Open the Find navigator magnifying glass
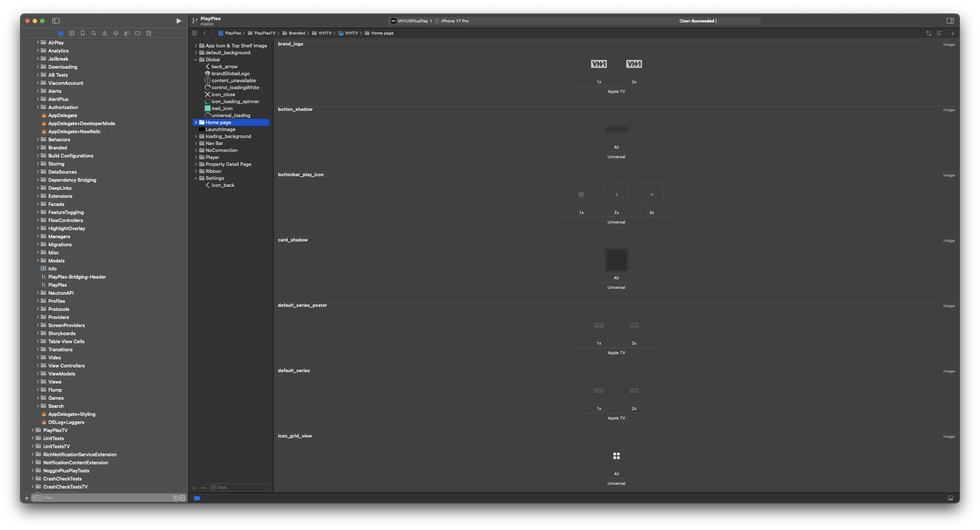Image resolution: width=980 pixels, height=530 pixels. tap(94, 33)
